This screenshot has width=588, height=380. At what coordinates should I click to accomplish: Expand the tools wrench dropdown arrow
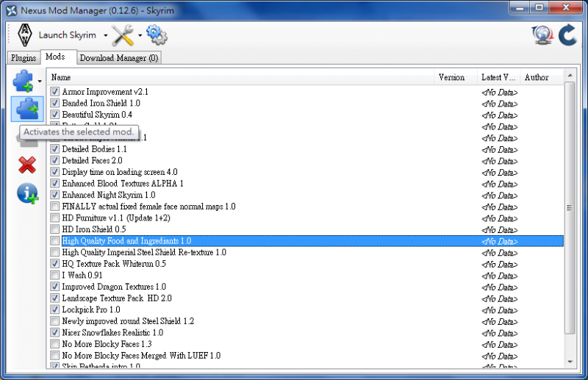click(x=140, y=35)
